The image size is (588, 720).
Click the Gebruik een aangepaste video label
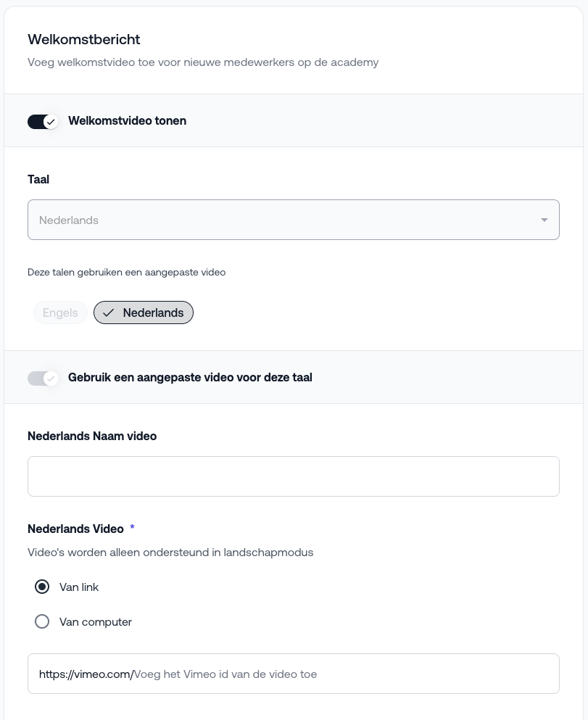pos(190,378)
